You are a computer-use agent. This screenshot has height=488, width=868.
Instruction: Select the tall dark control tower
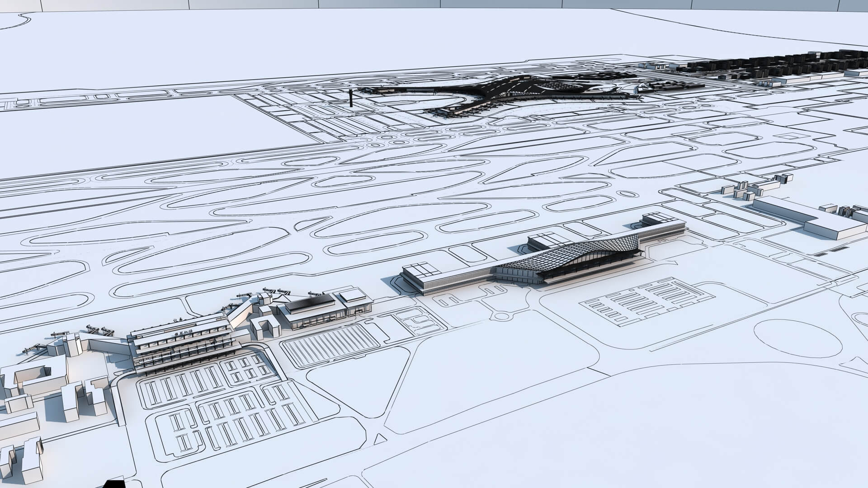click(x=351, y=99)
